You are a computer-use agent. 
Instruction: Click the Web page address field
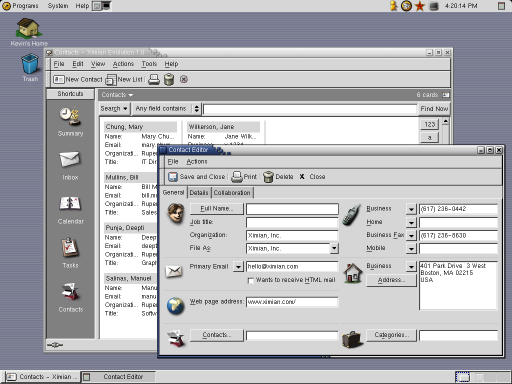(x=292, y=302)
